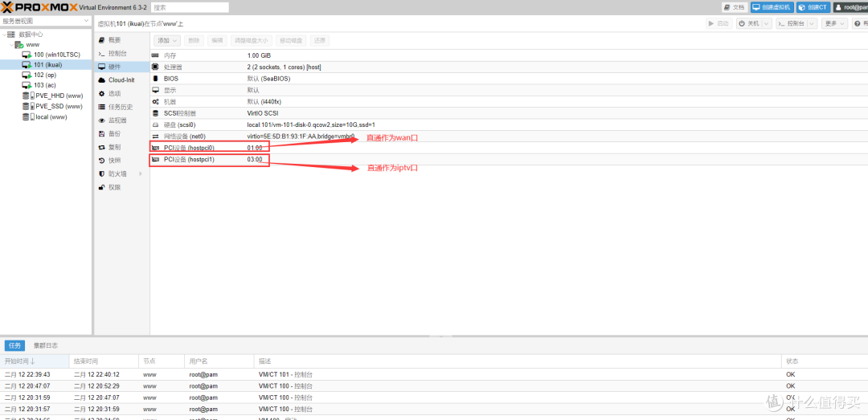This screenshot has width=868, height=420.
Task: Open the 选项 options section
Action: (x=114, y=94)
